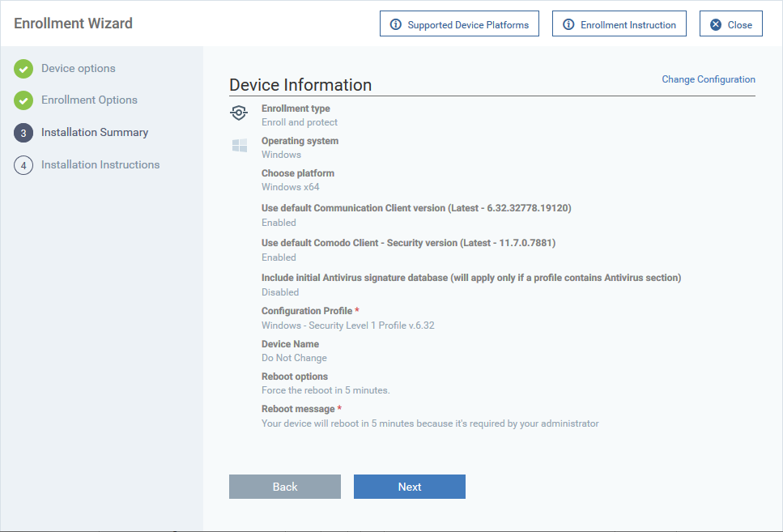Click the Enrollment type shield icon
Screen dimensions: 783x532
[239, 113]
